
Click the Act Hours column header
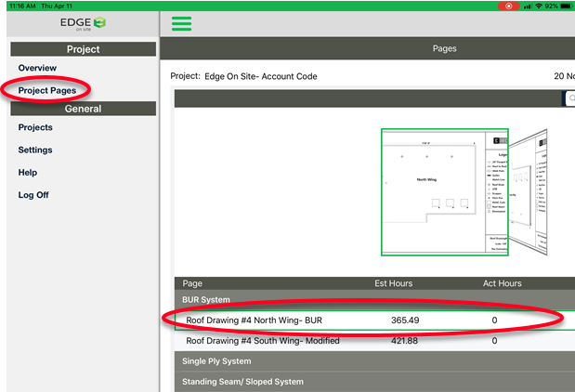coord(502,283)
